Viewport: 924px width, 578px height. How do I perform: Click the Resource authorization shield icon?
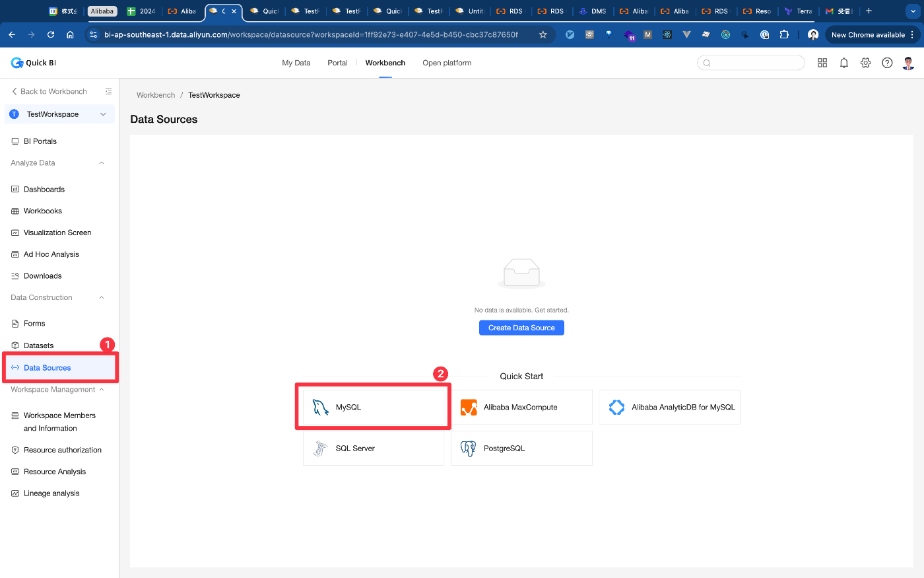(15, 450)
